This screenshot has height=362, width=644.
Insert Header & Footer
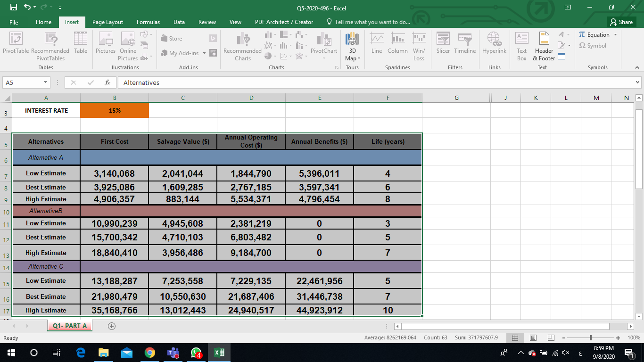[544, 46]
